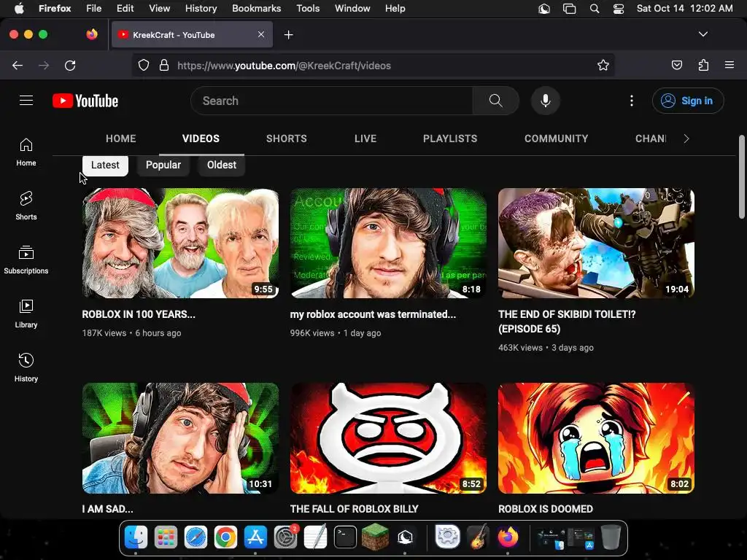747x560 pixels.
Task: Switch to the COMMUNITY channel tab
Action: point(557,139)
